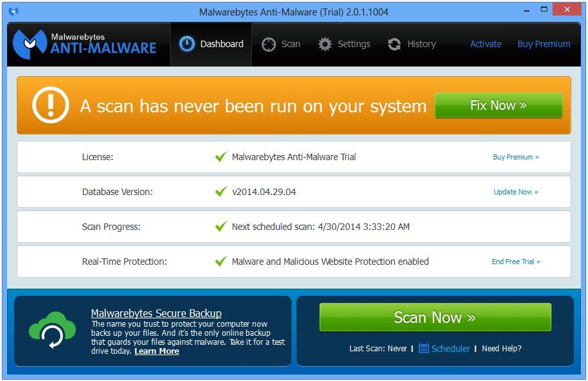Click the 'Database Version:' row label
The height and width of the screenshot is (381, 588).
click(x=118, y=192)
